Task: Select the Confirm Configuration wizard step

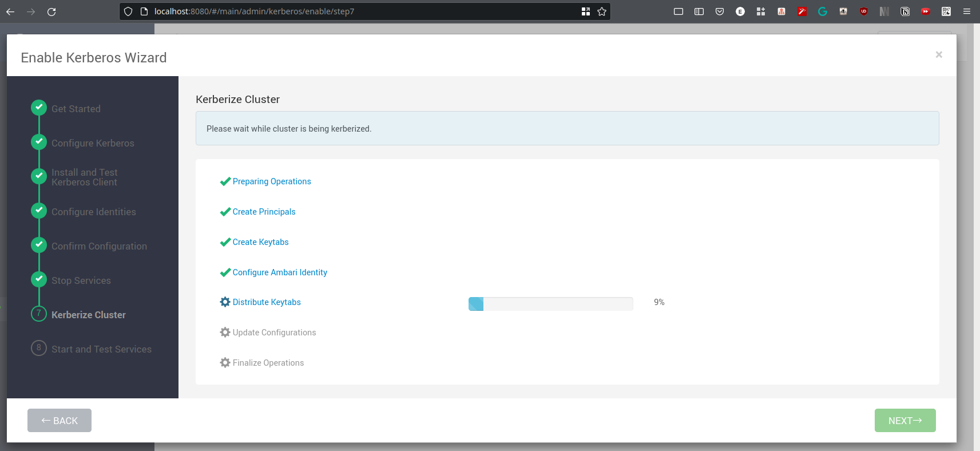Action: coord(99,246)
